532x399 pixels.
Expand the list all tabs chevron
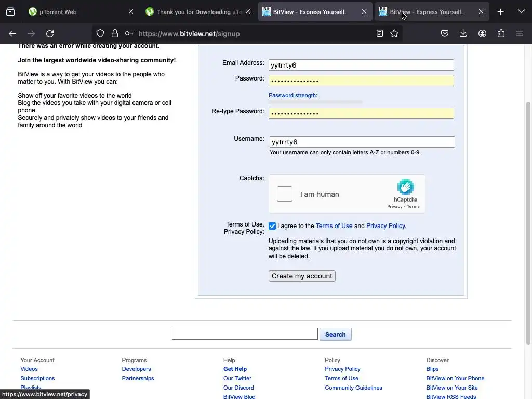pos(522,12)
